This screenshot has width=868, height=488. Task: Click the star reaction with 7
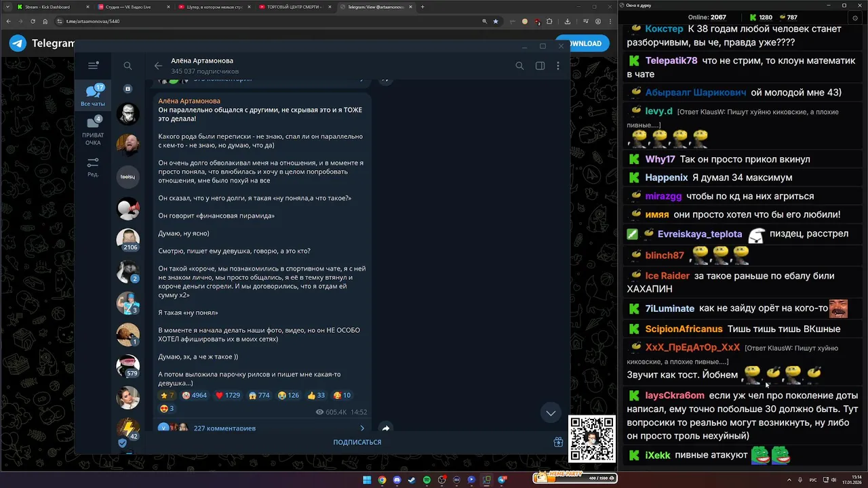pyautogui.click(x=167, y=395)
